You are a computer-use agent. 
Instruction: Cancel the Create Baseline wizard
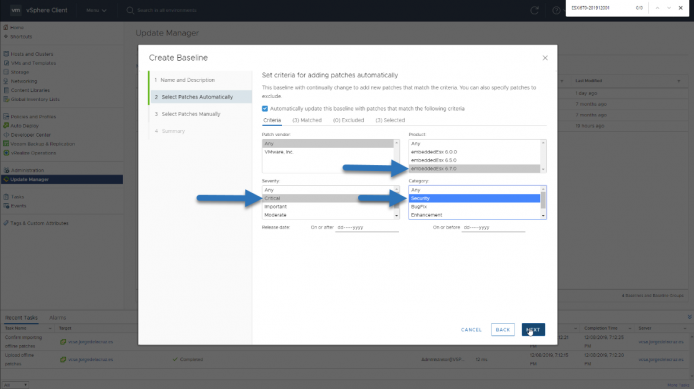tap(471, 330)
